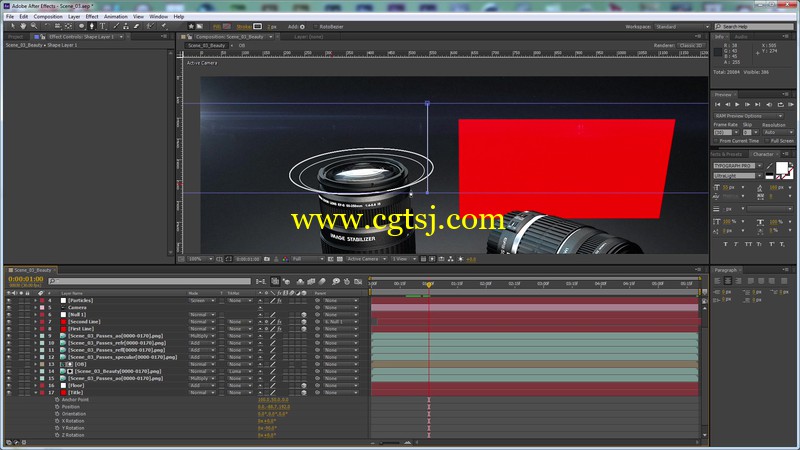Image resolution: width=800 pixels, height=450 pixels.
Task: Hide the Particles layer eye toggle
Action: point(9,301)
